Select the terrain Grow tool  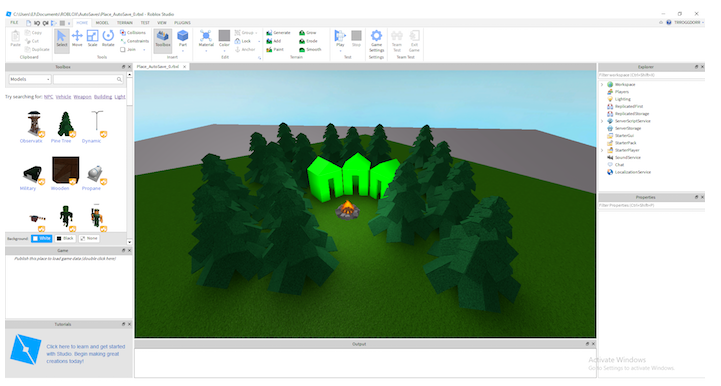[x=308, y=33]
